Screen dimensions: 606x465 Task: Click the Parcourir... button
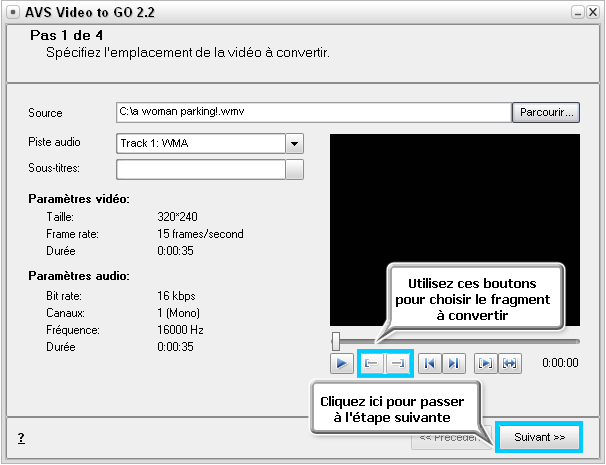point(546,112)
